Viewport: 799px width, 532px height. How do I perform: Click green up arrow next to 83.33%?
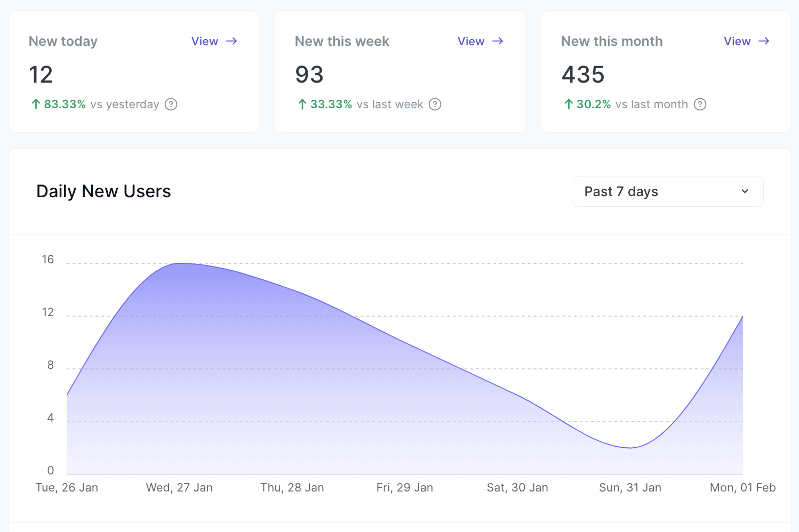point(36,104)
